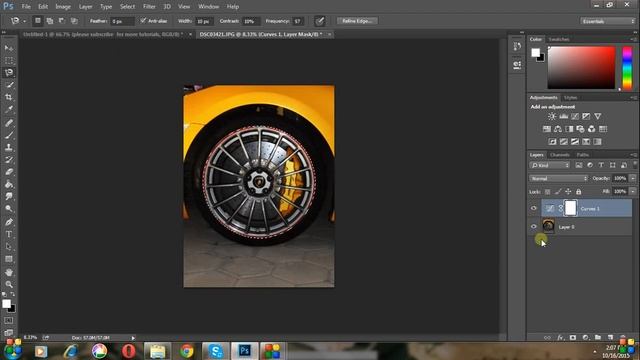
Task: Click Add layer mask icon
Action: pos(573,338)
